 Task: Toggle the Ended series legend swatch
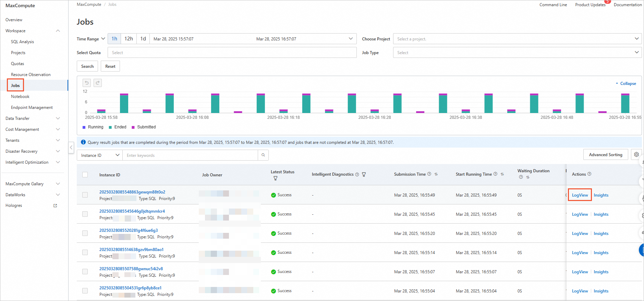pos(110,127)
